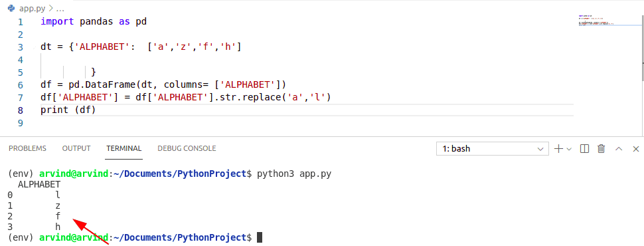Split the terminal with the split icon
Image resolution: width=644 pixels, height=246 pixels.
tap(584, 148)
